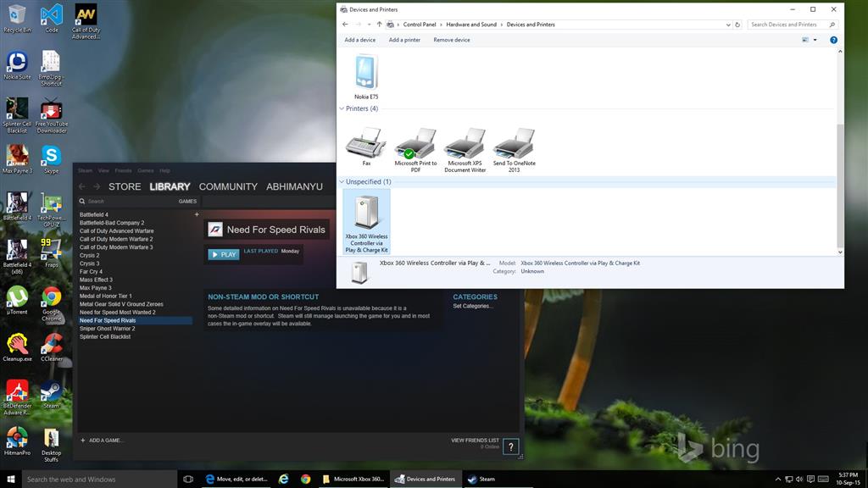Click Set Categories link
The width and height of the screenshot is (868, 488).
click(471, 306)
